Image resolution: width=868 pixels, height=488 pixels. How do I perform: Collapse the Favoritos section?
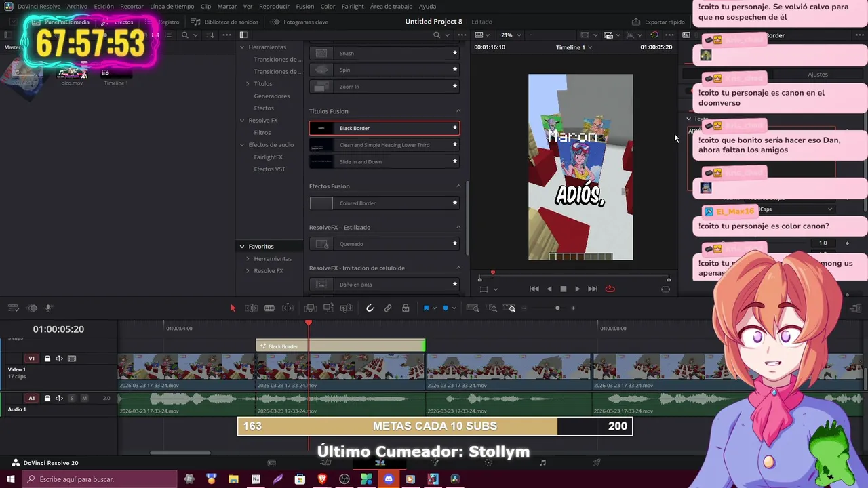coord(242,247)
